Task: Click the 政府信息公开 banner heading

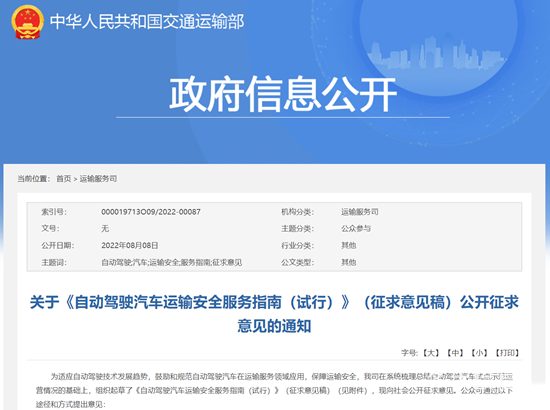Action: point(283,94)
